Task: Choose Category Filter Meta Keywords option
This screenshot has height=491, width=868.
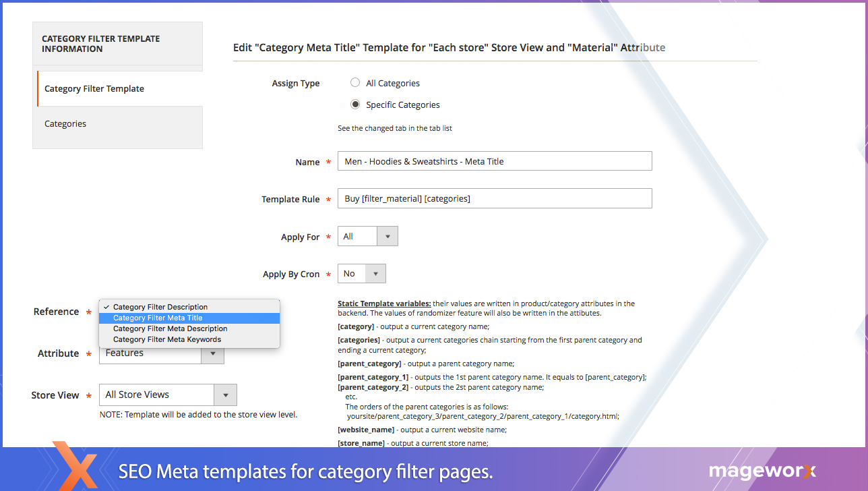Action: pos(189,339)
